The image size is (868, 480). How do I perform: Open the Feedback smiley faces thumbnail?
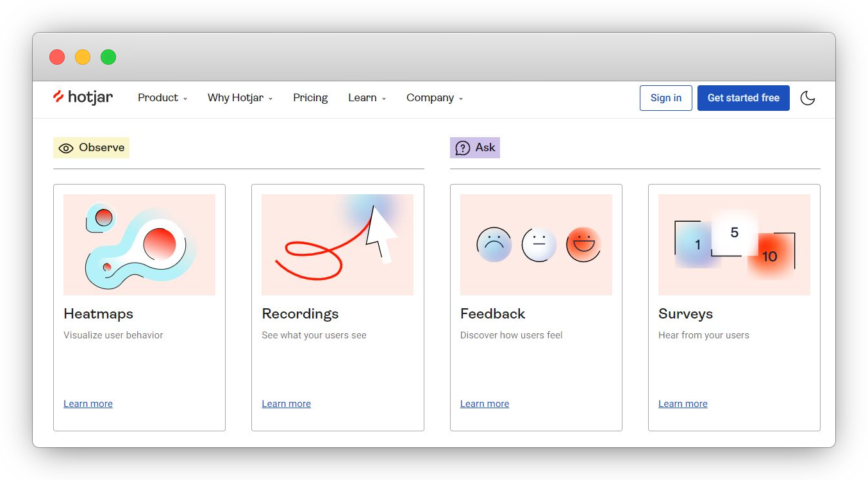(x=536, y=245)
